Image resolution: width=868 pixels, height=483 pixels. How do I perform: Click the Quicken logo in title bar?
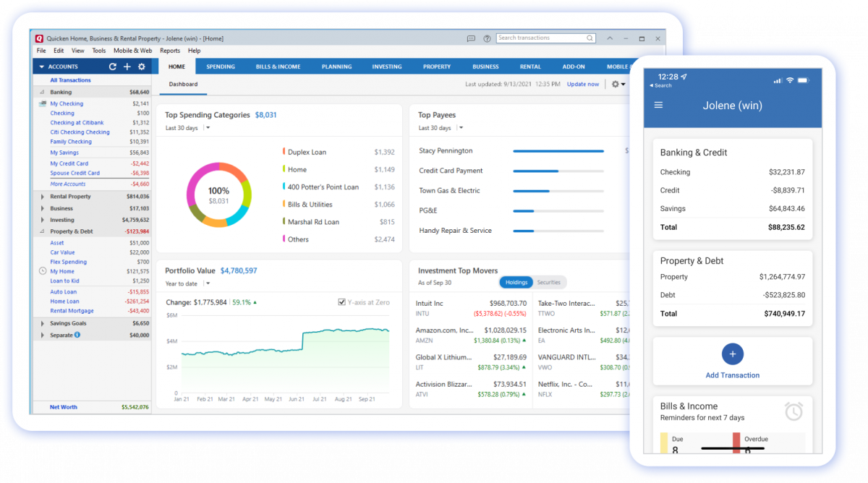pos(39,38)
